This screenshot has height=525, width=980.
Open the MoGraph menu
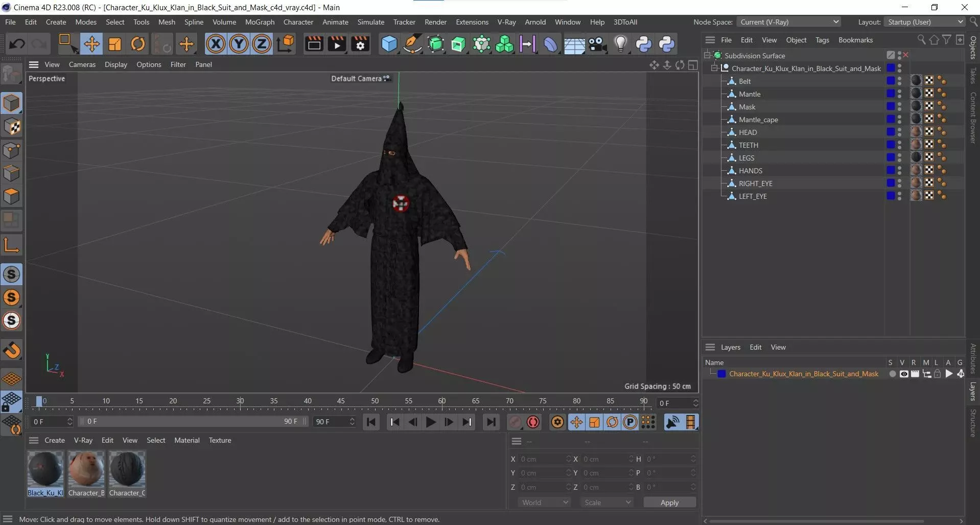click(x=260, y=22)
